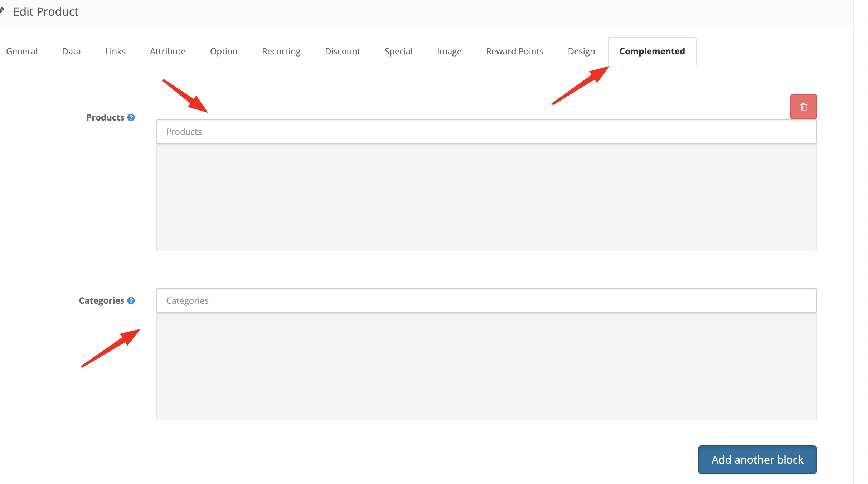
Task: Switch to the Special tab
Action: click(x=398, y=51)
